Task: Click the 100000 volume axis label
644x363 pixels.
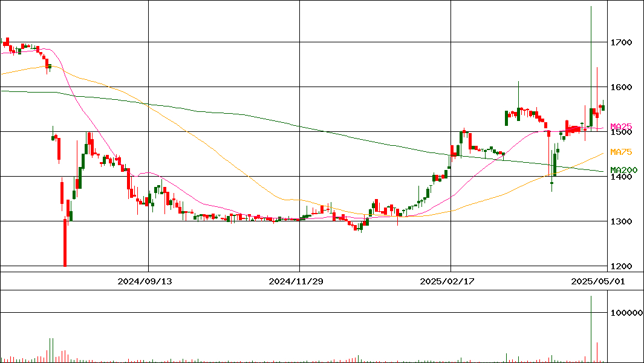Action: (626, 313)
